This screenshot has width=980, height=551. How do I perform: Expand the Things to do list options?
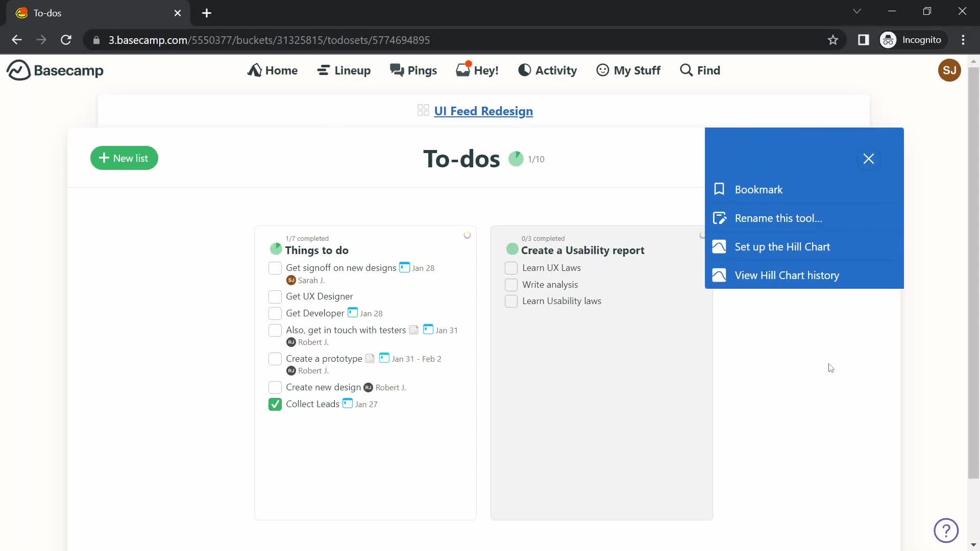tap(467, 235)
